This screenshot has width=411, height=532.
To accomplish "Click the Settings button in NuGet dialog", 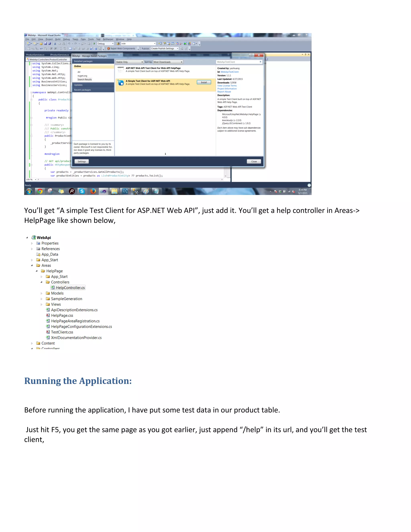I will pyautogui.click(x=81, y=161).
